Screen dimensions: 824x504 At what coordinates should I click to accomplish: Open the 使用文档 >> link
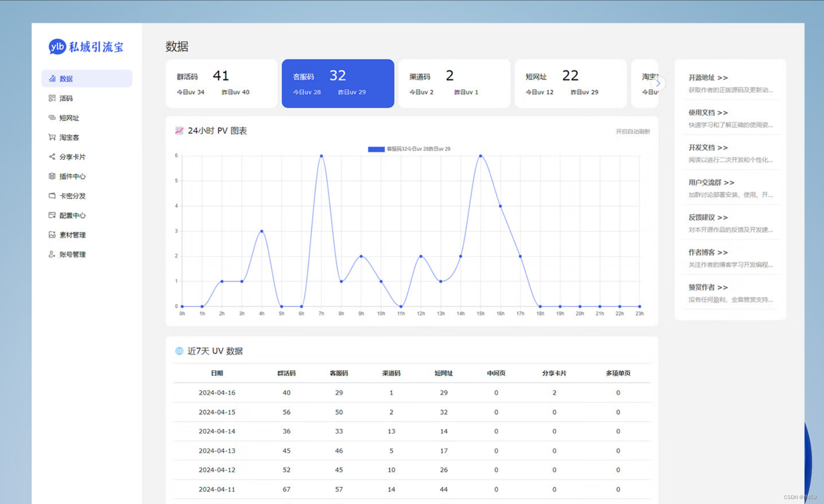click(708, 113)
